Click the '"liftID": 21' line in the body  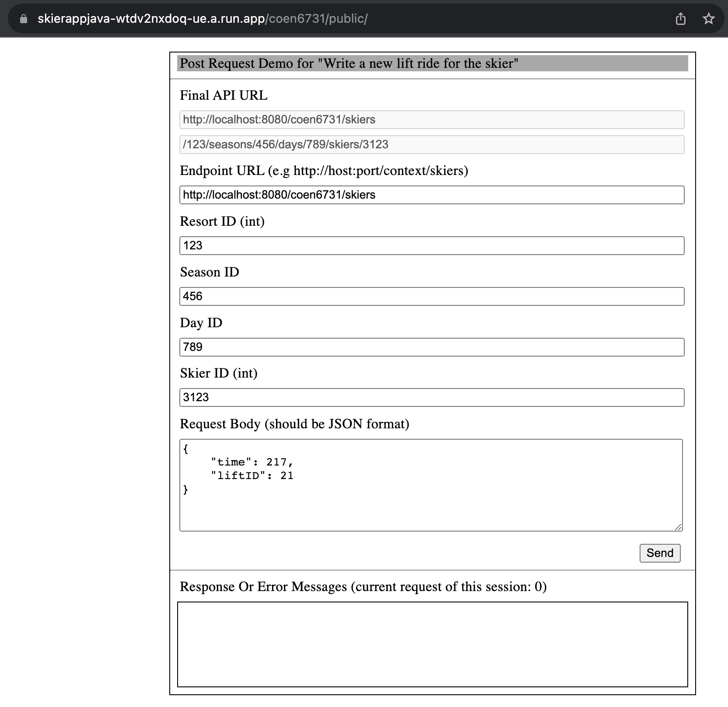tap(252, 476)
